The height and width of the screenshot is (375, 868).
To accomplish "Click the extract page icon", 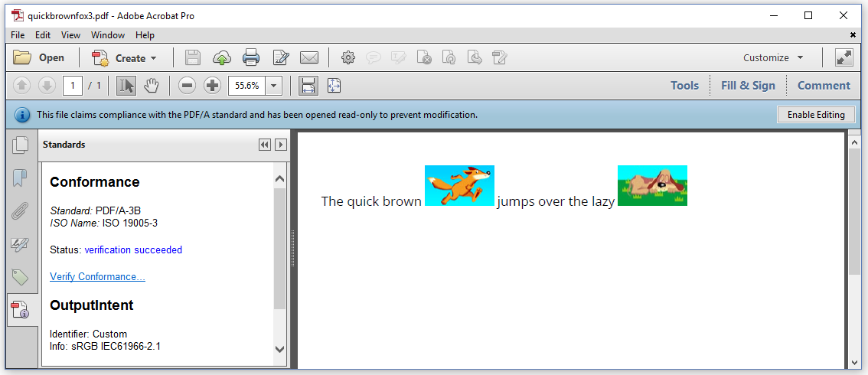I will coord(475,57).
